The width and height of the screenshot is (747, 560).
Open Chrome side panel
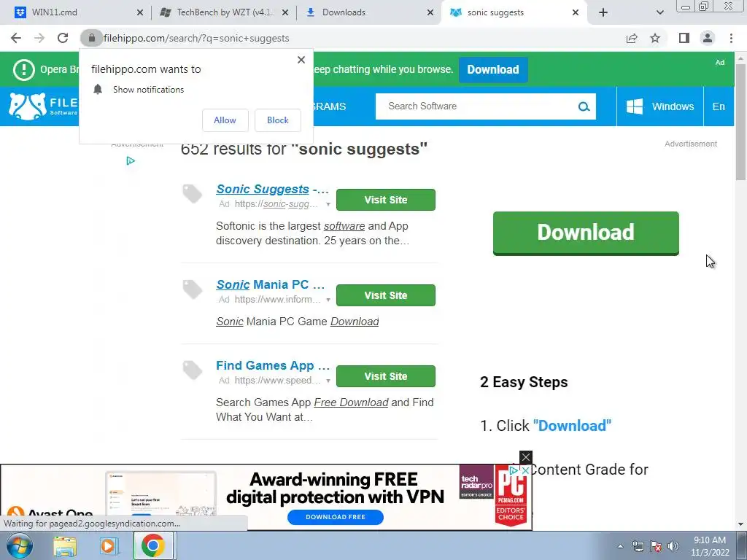684,38
